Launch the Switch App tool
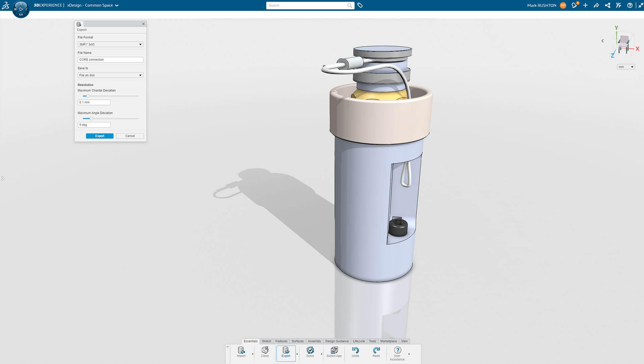The height and width of the screenshot is (364, 644). coord(334,352)
